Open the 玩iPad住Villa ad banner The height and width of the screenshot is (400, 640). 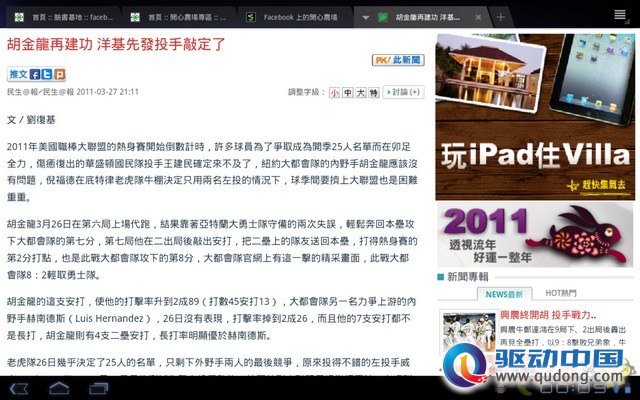point(535,117)
